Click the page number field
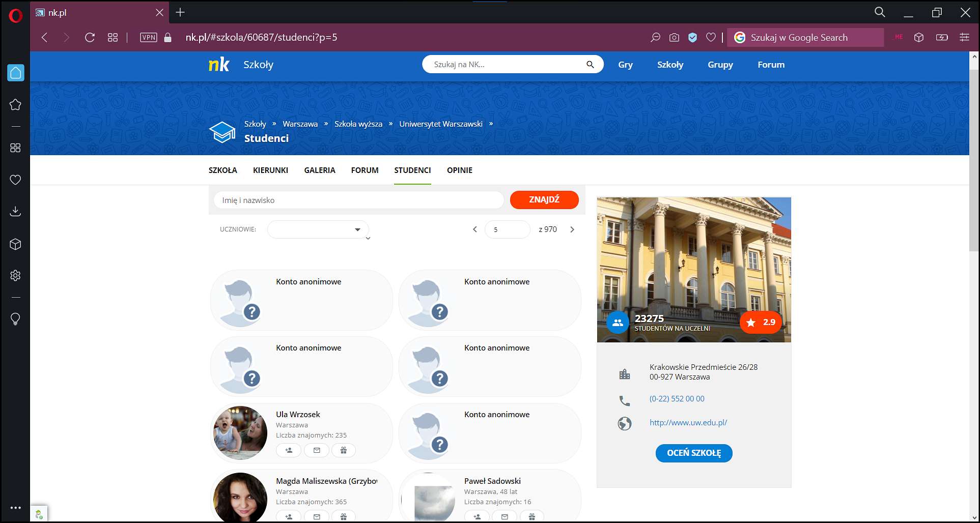The width and height of the screenshot is (980, 523). [x=508, y=229]
